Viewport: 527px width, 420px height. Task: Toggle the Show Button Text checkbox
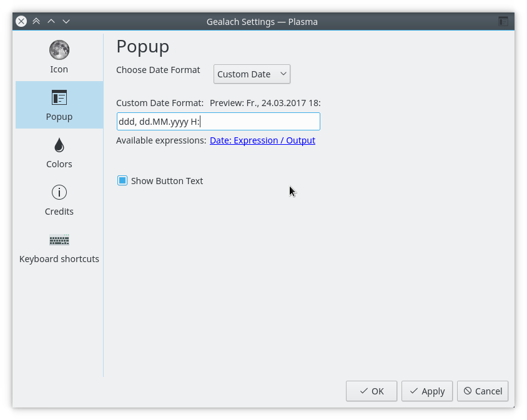[x=122, y=180]
